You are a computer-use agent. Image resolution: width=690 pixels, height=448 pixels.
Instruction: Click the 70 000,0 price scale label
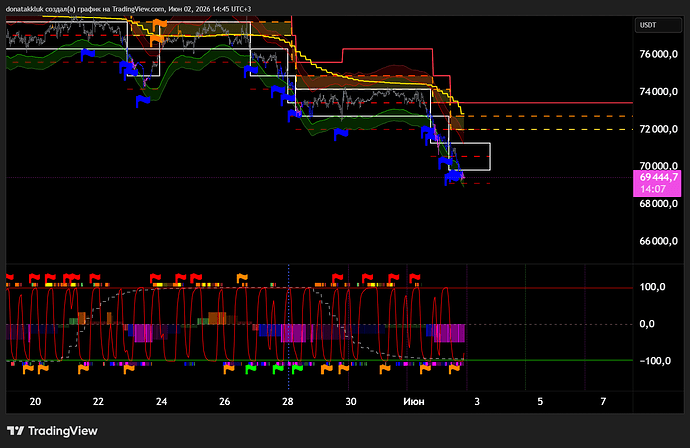[x=658, y=166]
